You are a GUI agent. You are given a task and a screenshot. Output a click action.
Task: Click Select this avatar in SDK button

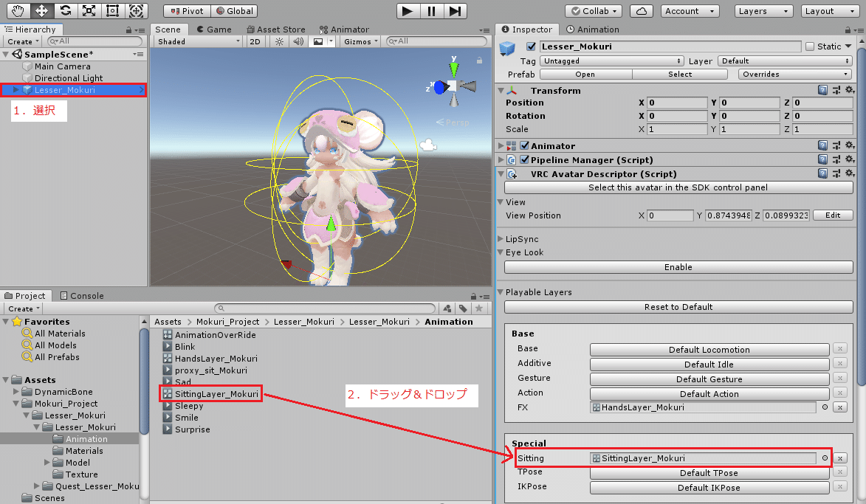tap(678, 187)
